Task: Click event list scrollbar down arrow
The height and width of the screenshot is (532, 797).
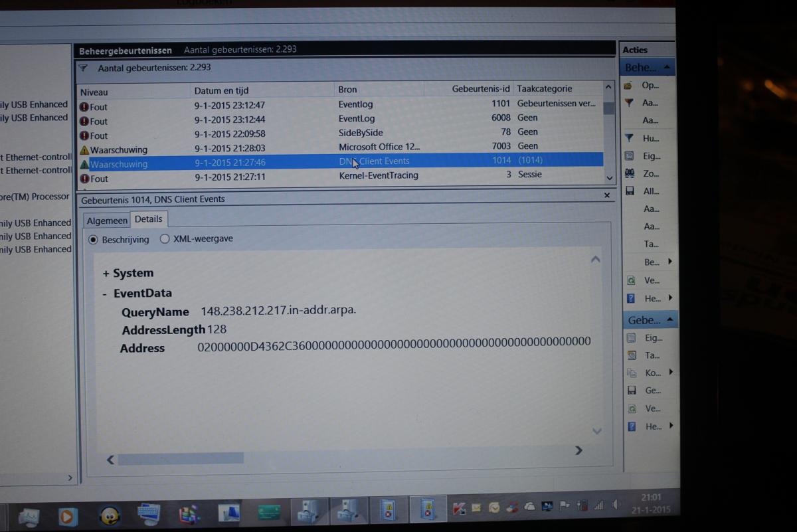Action: point(610,178)
